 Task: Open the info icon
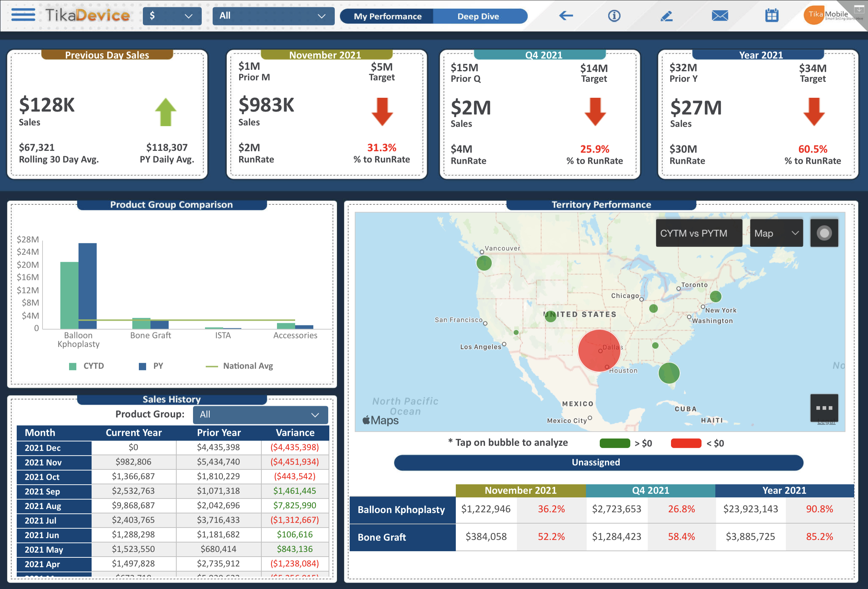[614, 16]
